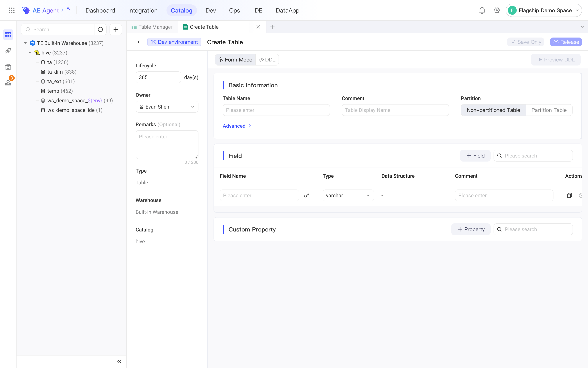Copy the field row

click(x=570, y=195)
